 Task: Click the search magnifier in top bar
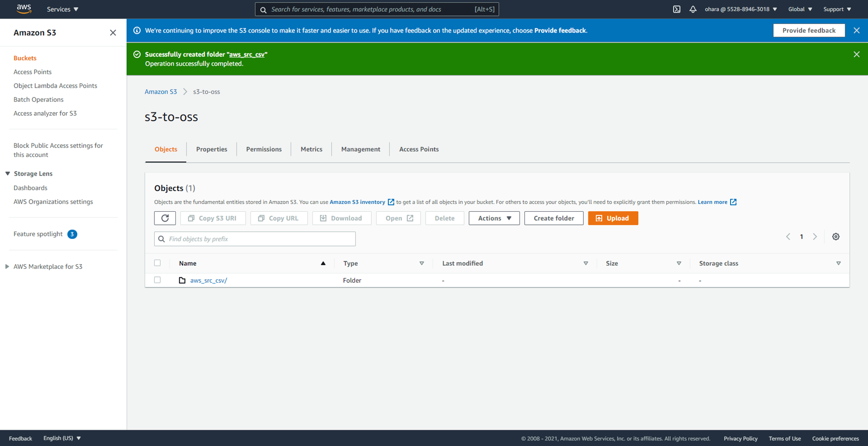(x=263, y=9)
